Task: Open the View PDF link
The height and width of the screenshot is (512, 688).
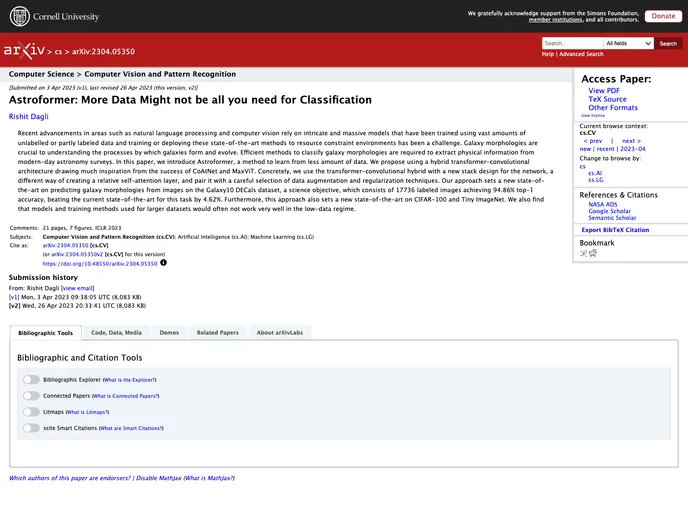Action: pos(604,91)
